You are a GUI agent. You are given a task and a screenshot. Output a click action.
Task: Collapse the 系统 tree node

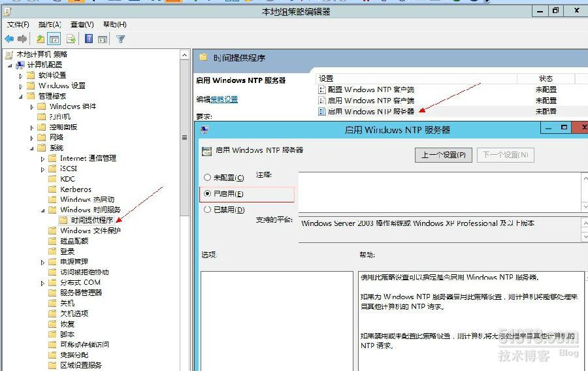tap(32, 148)
